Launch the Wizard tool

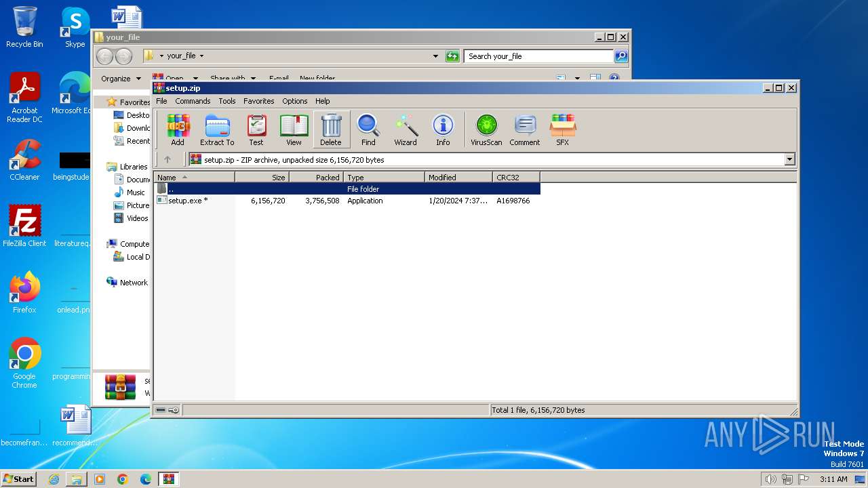[406, 129]
